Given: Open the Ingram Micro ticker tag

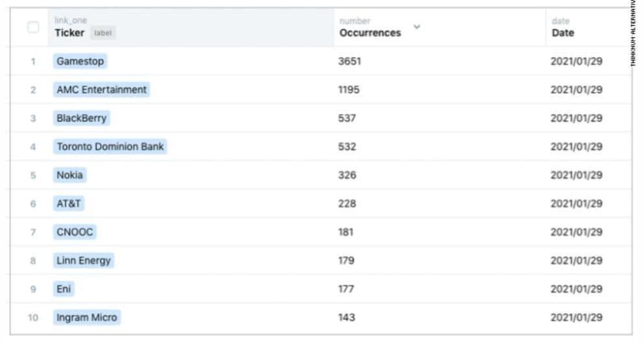Looking at the screenshot, I should (87, 318).
